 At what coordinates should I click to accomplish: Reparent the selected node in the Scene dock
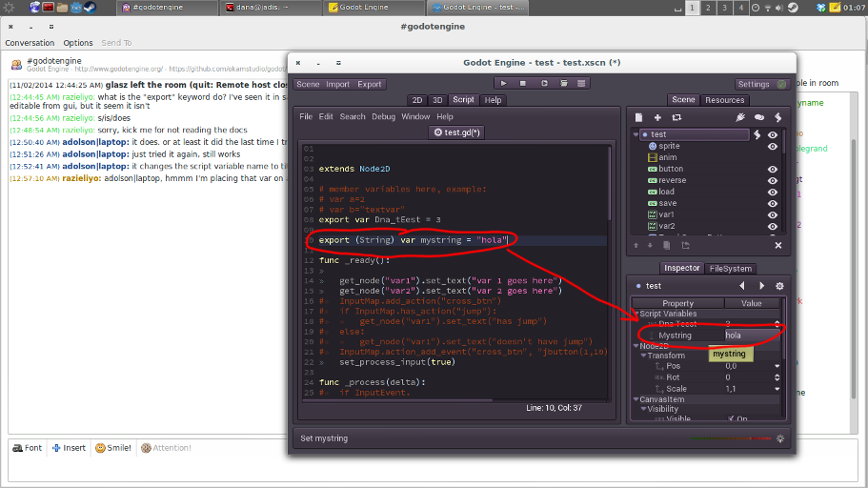click(686, 245)
